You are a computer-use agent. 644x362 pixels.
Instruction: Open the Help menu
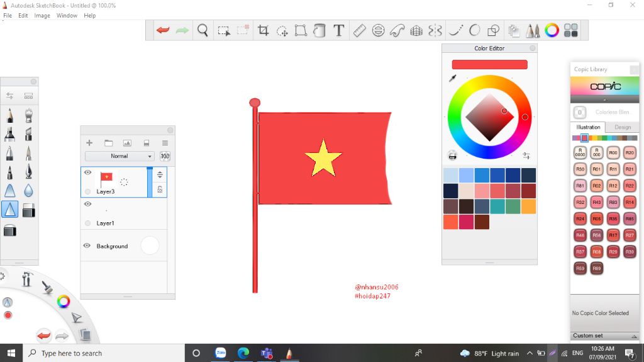pyautogui.click(x=89, y=16)
